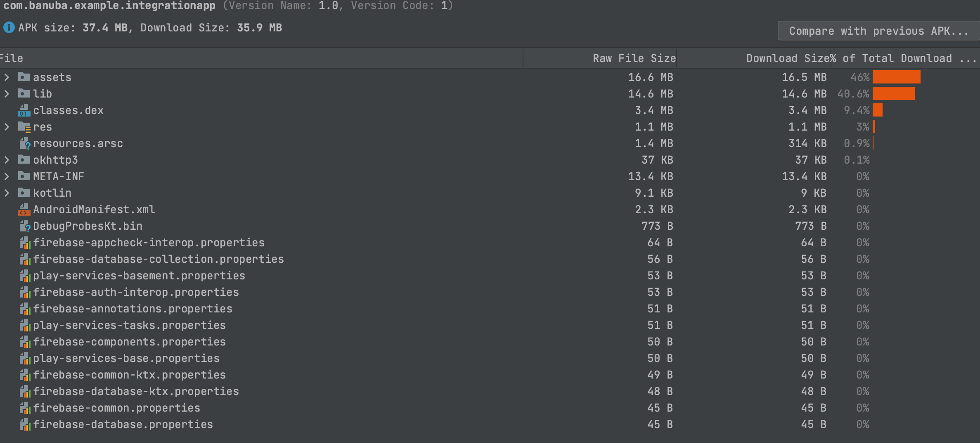Click the 40.6% percentage for lib

pyautogui.click(x=853, y=94)
